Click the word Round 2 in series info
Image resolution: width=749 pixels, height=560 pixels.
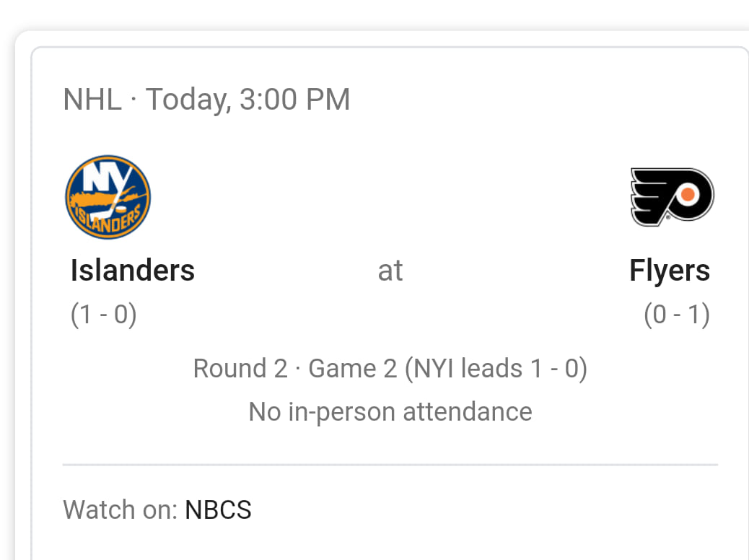[240, 369]
